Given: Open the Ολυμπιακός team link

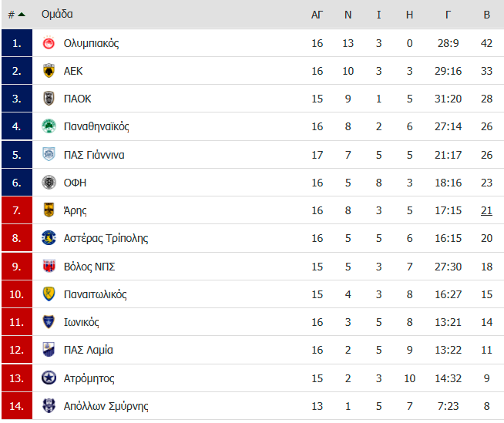Looking at the screenshot, I should coord(91,43).
